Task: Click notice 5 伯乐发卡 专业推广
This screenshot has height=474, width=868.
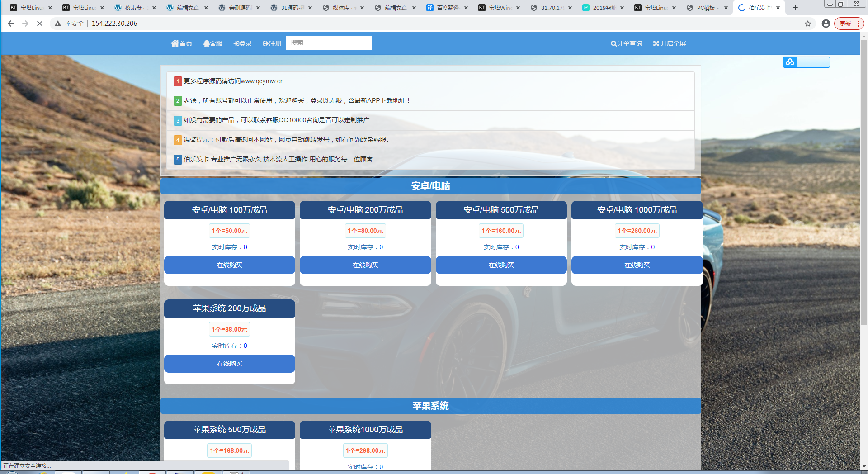Action: coord(430,160)
